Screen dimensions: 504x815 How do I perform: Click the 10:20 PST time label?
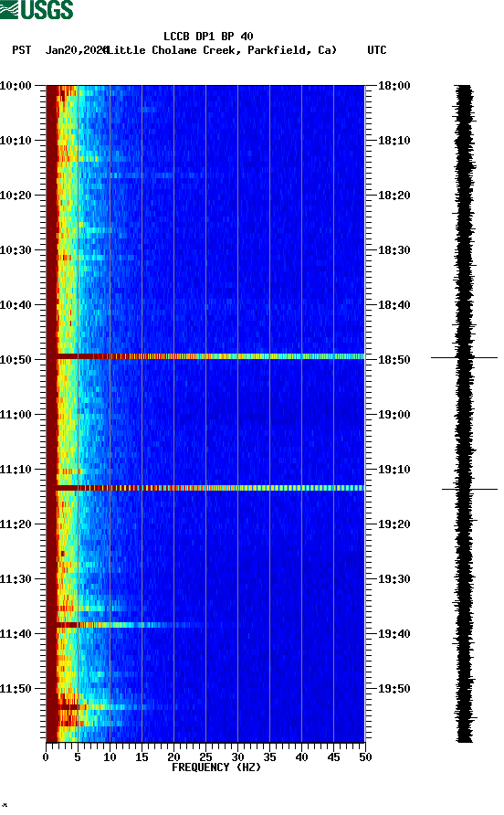(x=16, y=196)
